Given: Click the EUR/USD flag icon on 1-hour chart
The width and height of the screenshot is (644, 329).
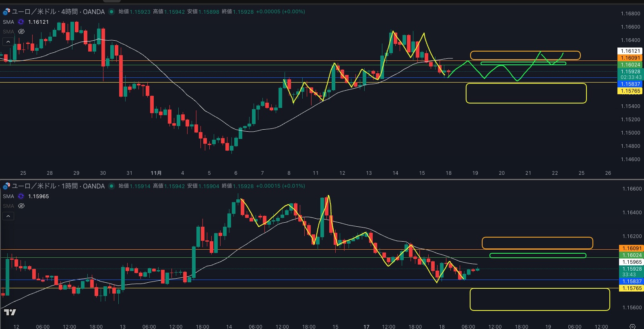Looking at the screenshot, I should coord(6,186).
